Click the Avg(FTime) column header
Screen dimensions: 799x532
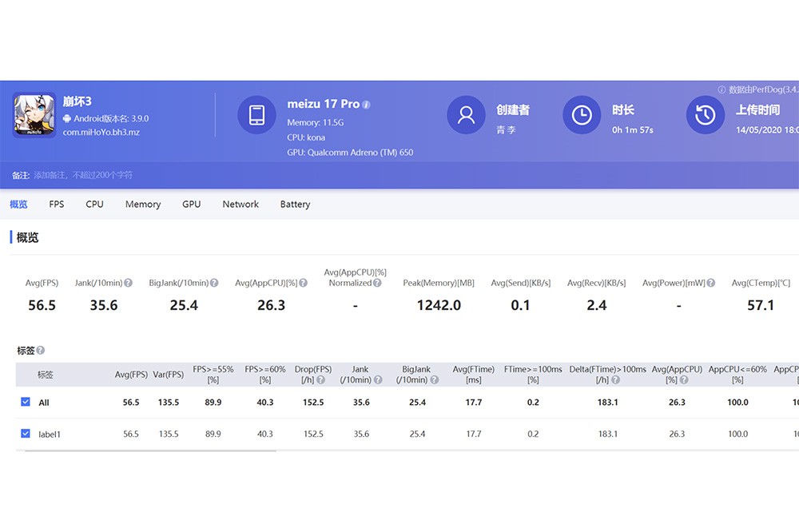[473, 375]
